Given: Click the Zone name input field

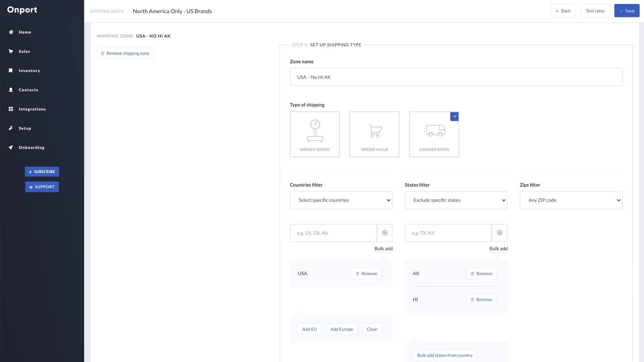Looking at the screenshot, I should 456,76.
